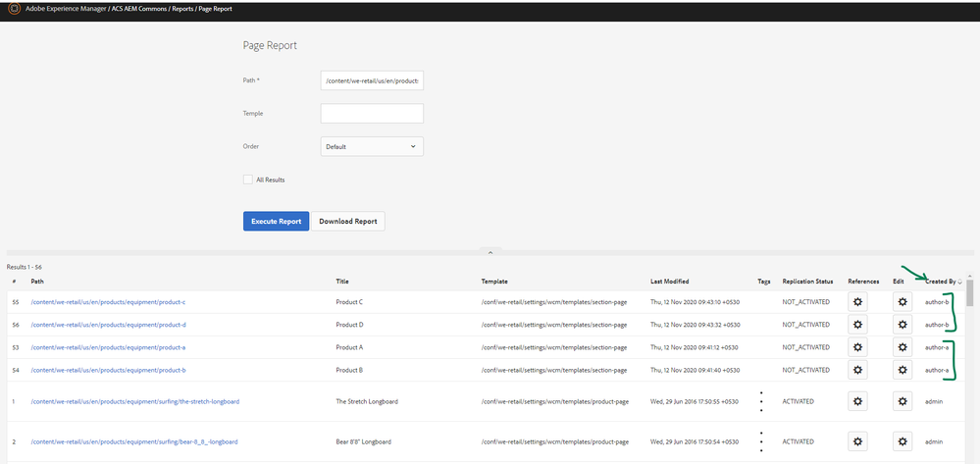Click Product B template path cell
Image resolution: width=980 pixels, height=464 pixels.
click(x=553, y=370)
